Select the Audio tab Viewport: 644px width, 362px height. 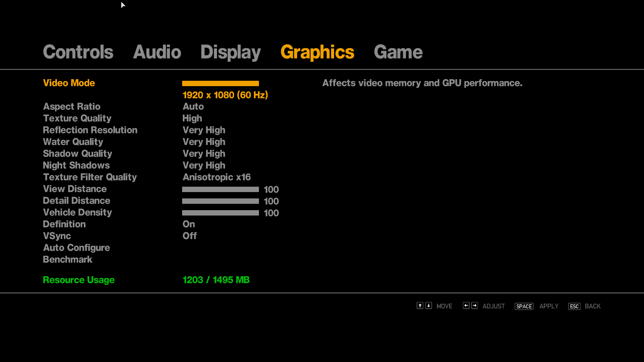157,52
